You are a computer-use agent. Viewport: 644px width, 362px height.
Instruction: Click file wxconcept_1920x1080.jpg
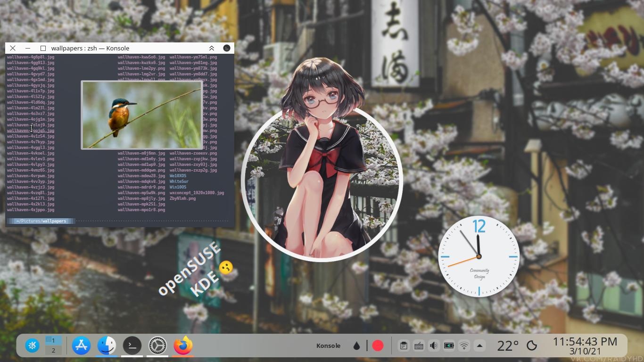click(x=197, y=193)
